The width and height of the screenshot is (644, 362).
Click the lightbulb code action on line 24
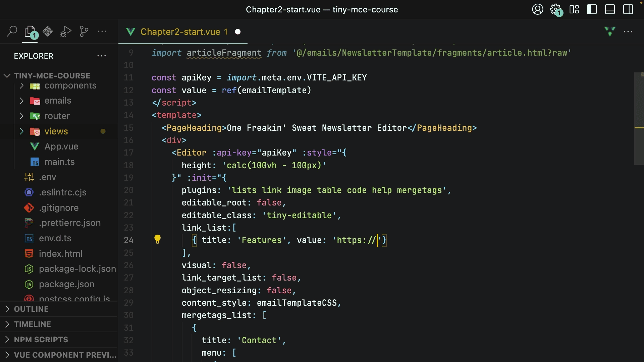(157, 239)
